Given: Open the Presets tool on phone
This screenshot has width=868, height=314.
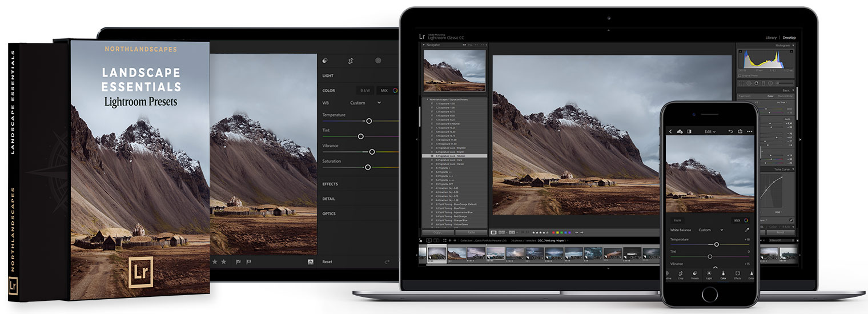Looking at the screenshot, I should tap(694, 276).
